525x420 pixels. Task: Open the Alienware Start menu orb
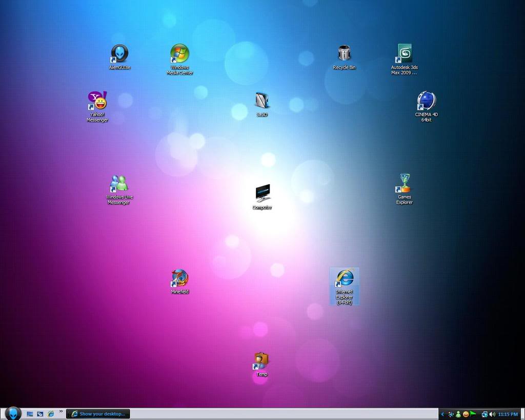pyautogui.click(x=13, y=413)
